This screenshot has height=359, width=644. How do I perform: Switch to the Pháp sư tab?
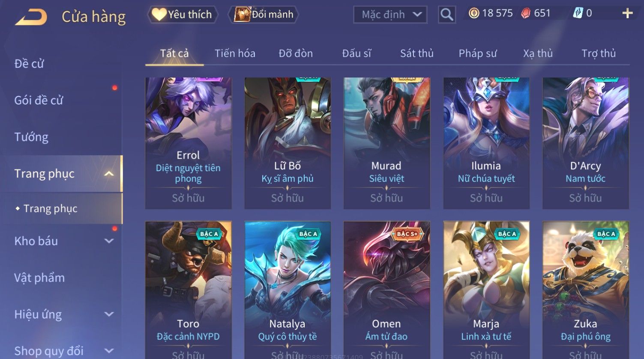pos(478,53)
